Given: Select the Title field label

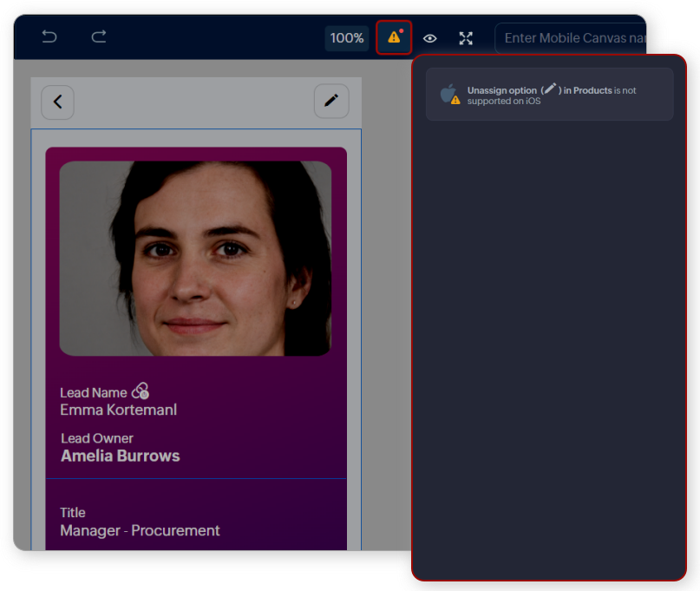Looking at the screenshot, I should pyautogui.click(x=73, y=512).
